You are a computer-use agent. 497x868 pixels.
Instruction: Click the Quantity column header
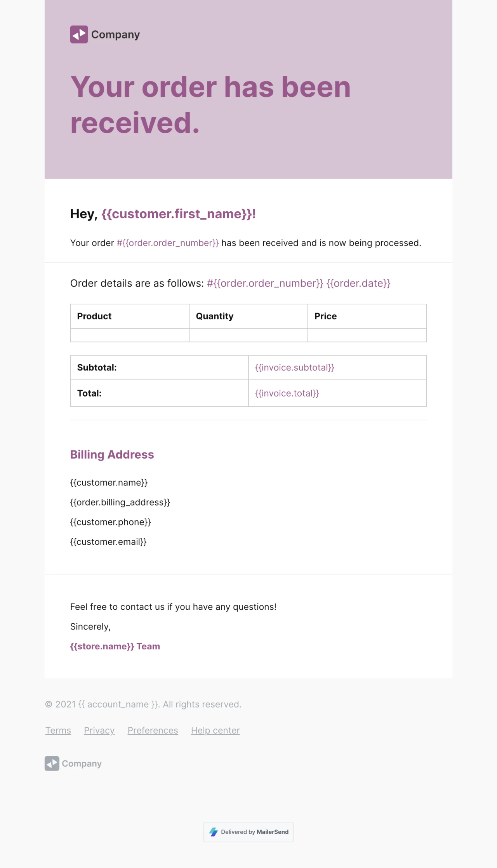215,316
